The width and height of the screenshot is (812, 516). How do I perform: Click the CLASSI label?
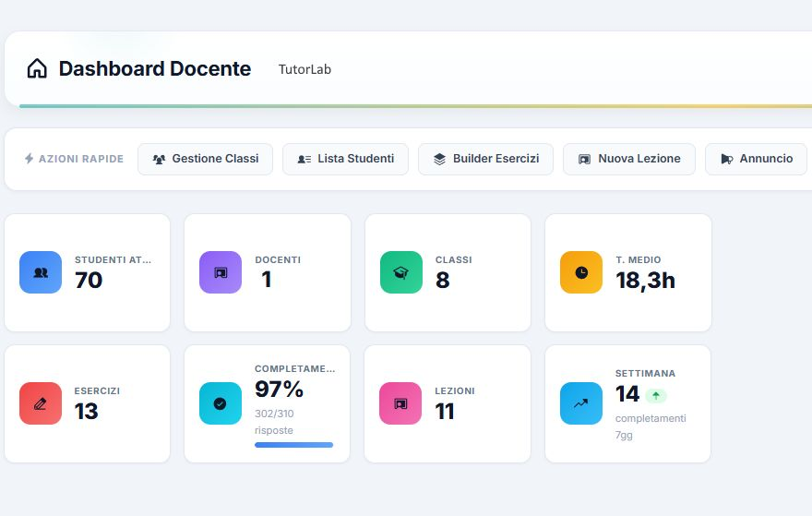click(454, 260)
